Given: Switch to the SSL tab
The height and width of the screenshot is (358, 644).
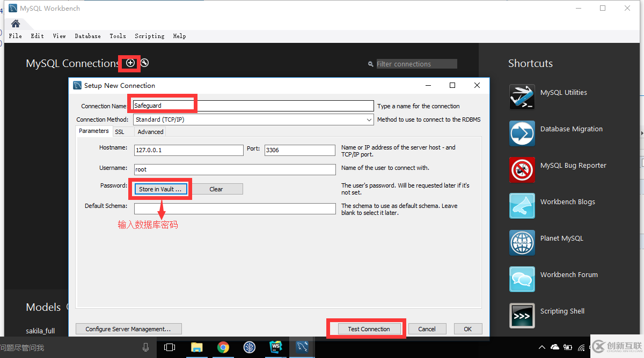Looking at the screenshot, I should pos(119,131).
